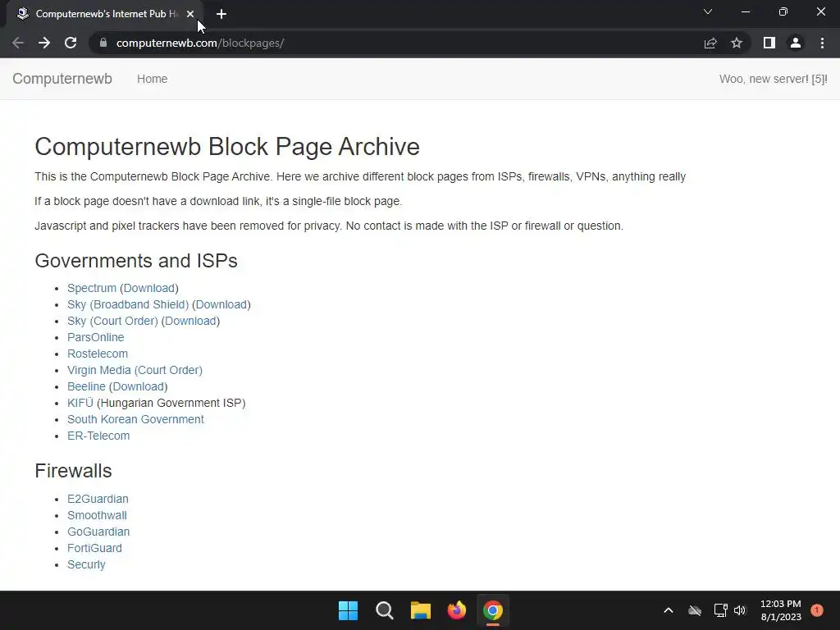Click the OneDrive tray icon

click(x=695, y=610)
